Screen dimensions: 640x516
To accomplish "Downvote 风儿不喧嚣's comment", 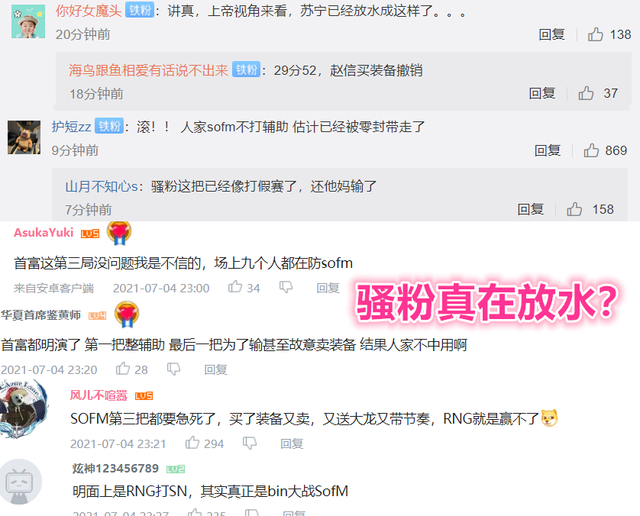I will (x=249, y=443).
